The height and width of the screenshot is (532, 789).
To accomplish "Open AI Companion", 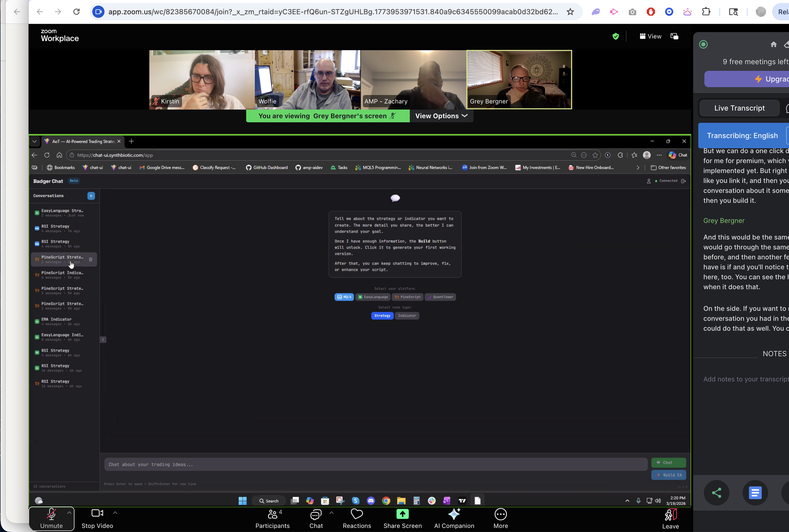I will click(454, 518).
